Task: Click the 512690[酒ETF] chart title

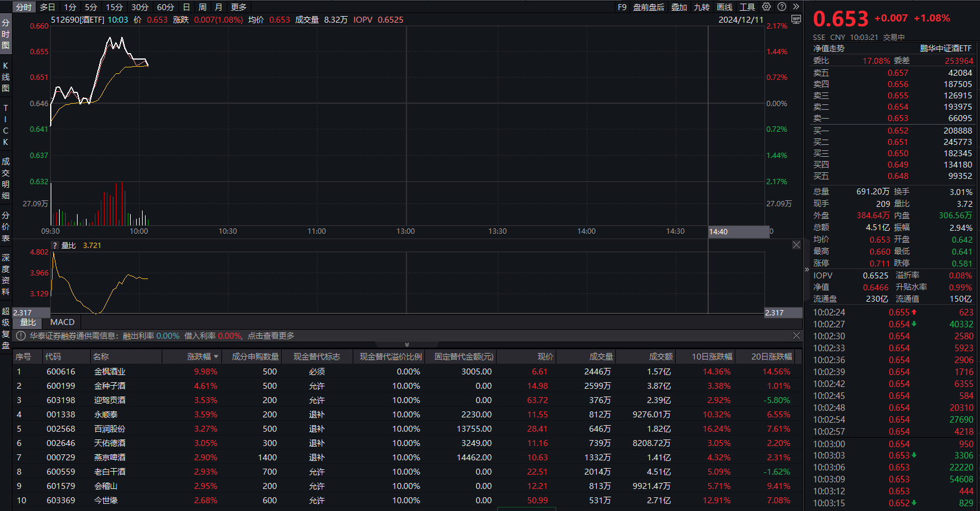Action: pos(78,20)
